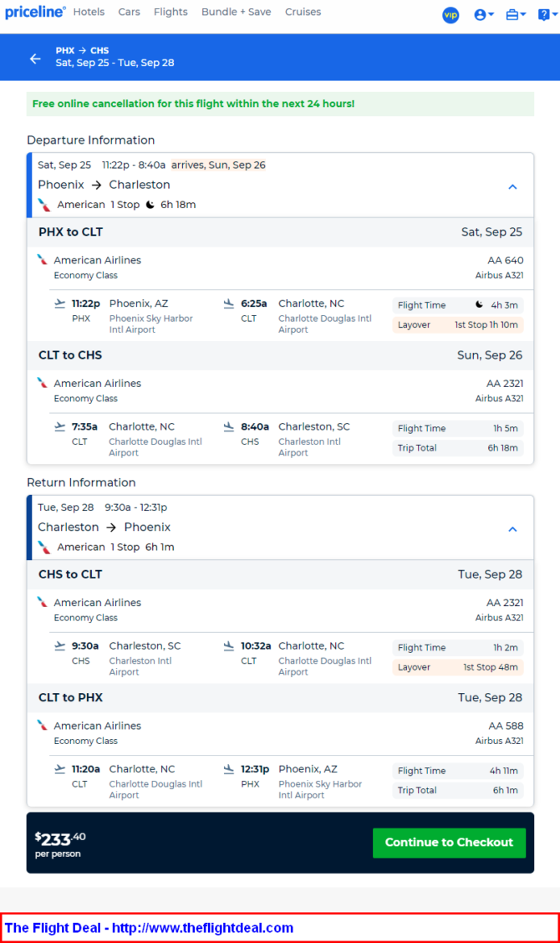The height and width of the screenshot is (943, 560).
Task: Open the VIP badge
Action: (451, 14)
